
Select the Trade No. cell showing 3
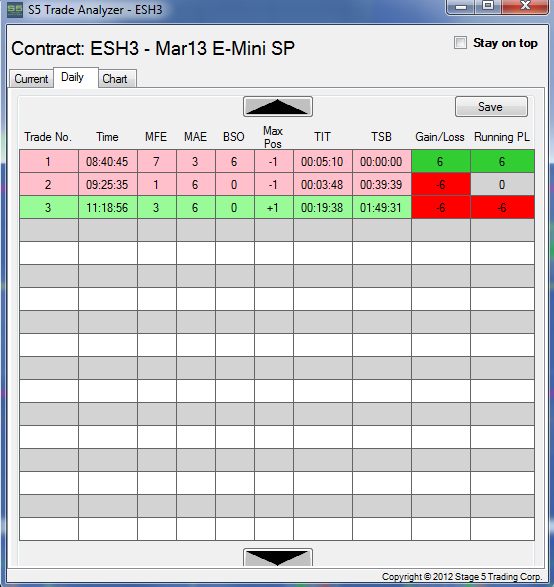[x=49, y=207]
